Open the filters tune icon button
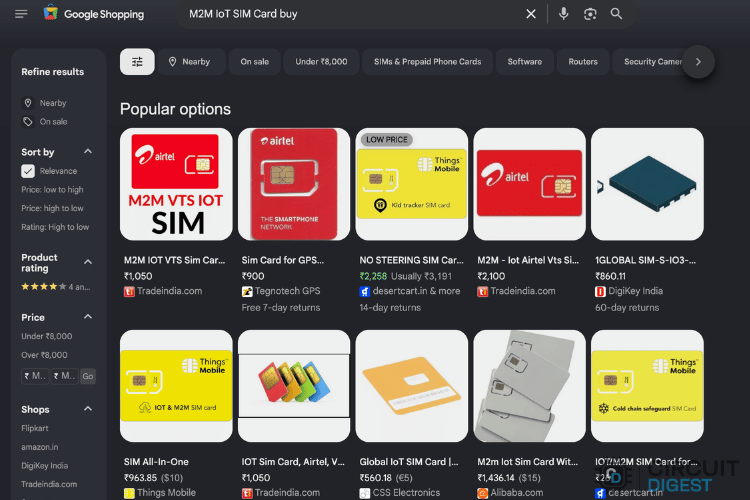 point(137,62)
